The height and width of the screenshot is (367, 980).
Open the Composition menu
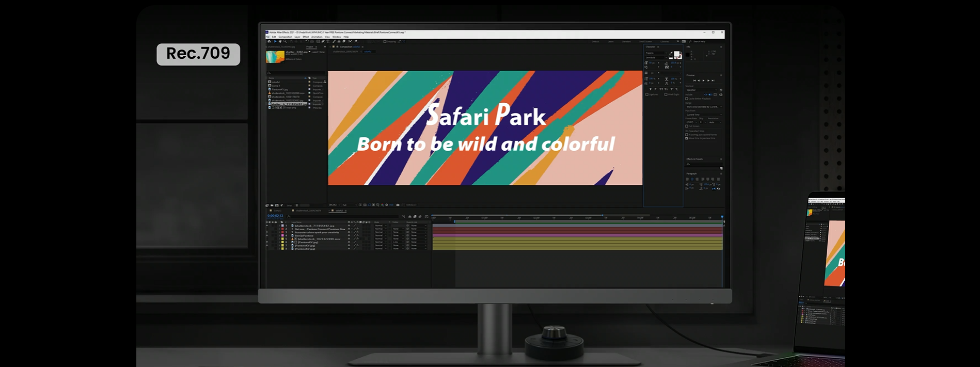pyautogui.click(x=286, y=37)
